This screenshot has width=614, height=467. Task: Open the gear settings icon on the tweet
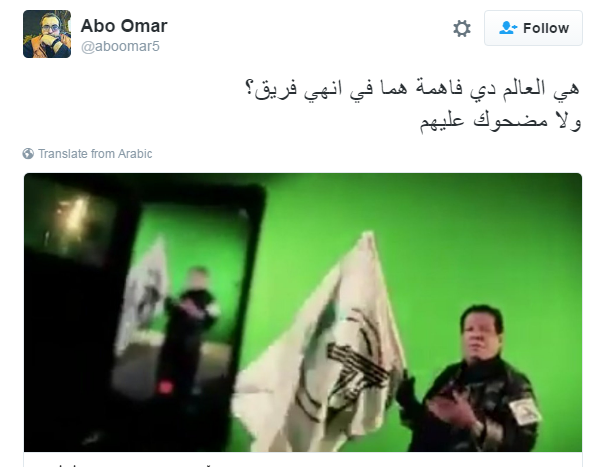[x=462, y=29]
